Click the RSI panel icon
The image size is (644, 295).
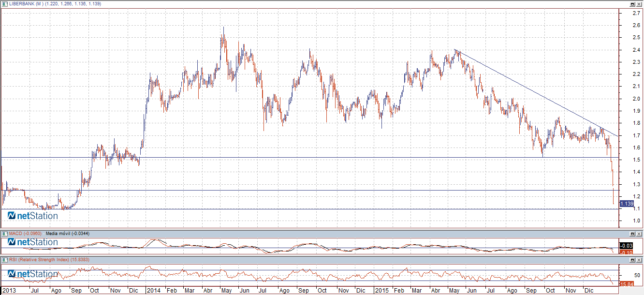(5, 260)
